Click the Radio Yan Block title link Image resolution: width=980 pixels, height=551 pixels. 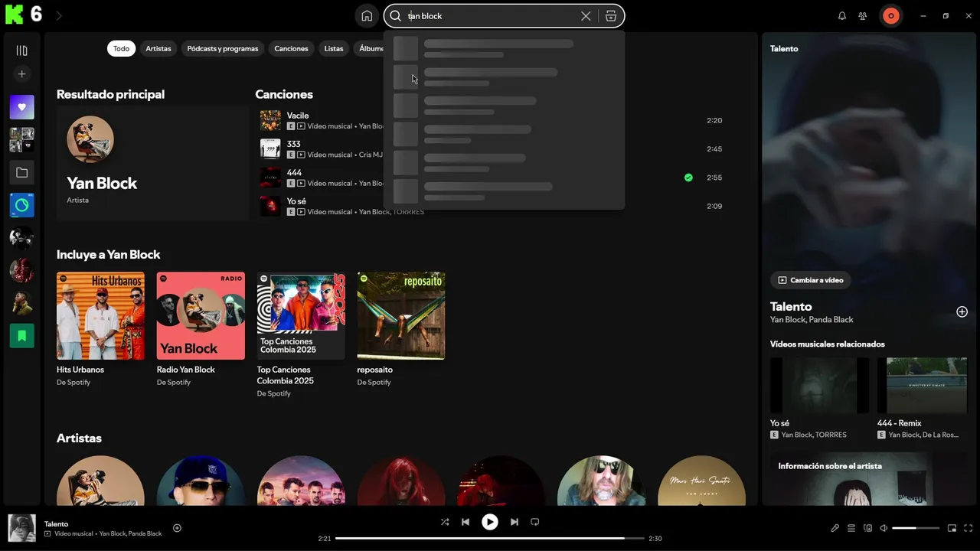(x=186, y=370)
